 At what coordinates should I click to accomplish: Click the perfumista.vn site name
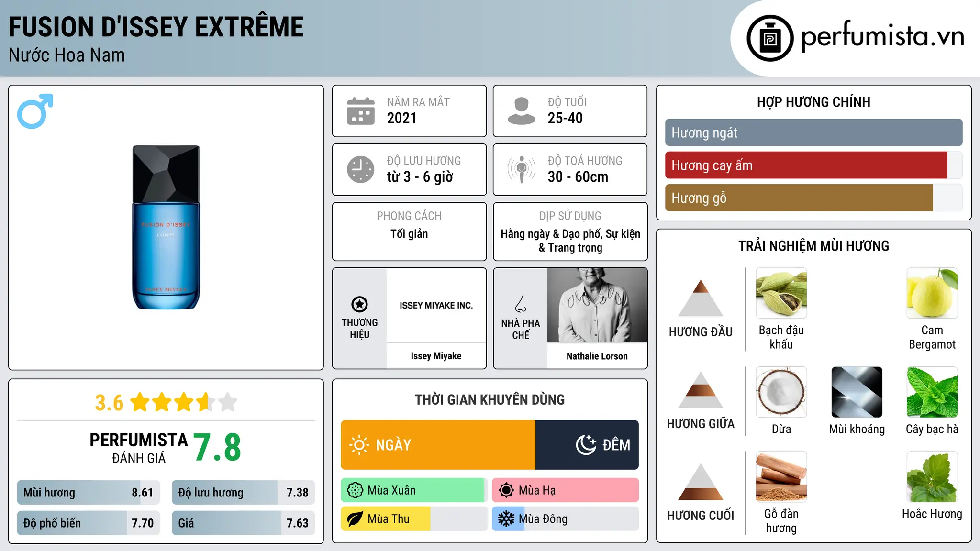[x=883, y=36]
